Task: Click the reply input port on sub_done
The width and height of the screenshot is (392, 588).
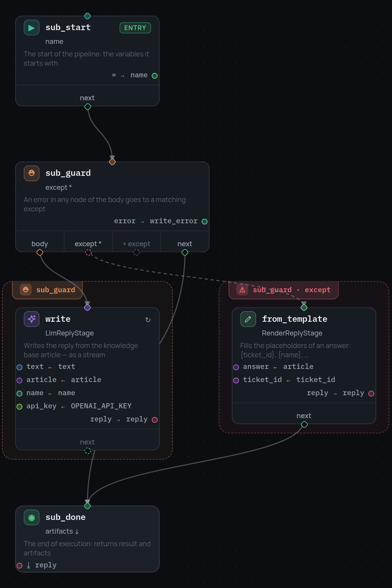Action: [20, 566]
